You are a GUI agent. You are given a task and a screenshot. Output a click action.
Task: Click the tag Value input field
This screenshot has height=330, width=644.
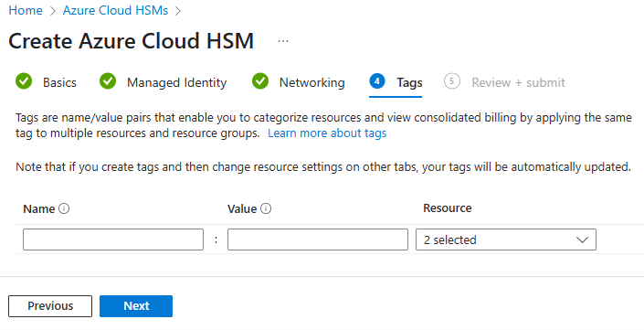(318, 240)
